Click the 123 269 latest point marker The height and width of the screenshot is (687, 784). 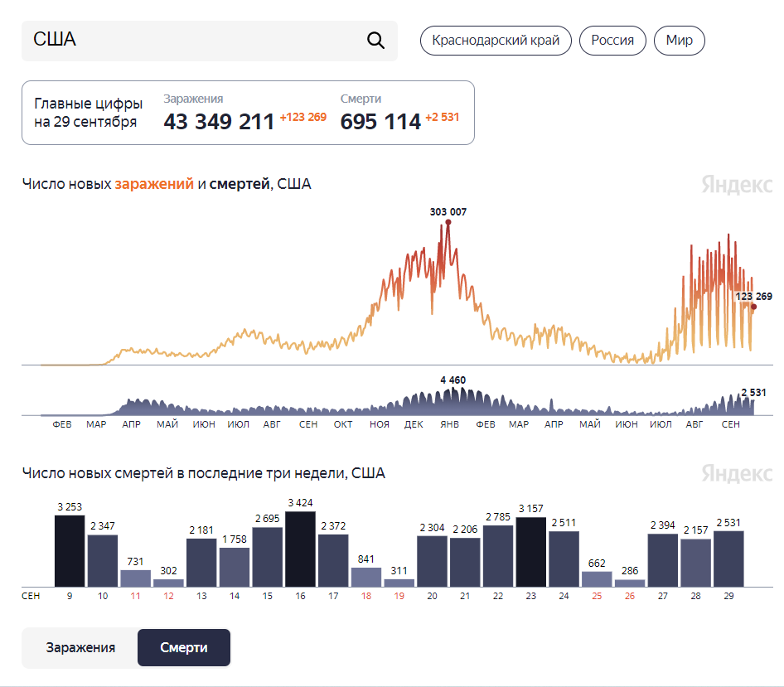[753, 307]
